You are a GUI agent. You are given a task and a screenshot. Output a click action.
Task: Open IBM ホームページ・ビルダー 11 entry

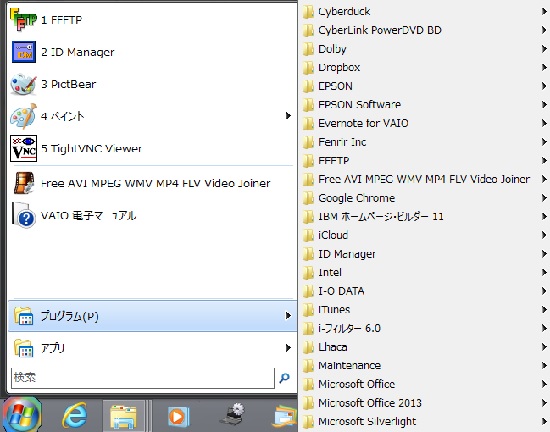424,216
